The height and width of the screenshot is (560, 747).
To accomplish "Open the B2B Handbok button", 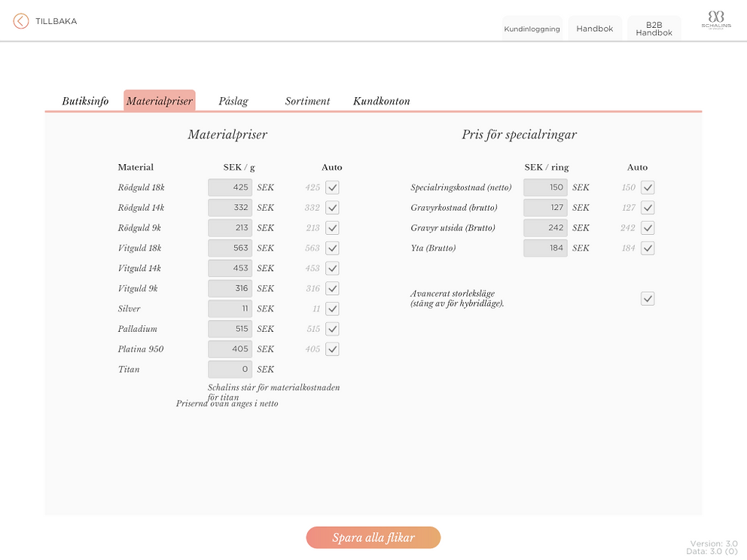I will click(654, 29).
